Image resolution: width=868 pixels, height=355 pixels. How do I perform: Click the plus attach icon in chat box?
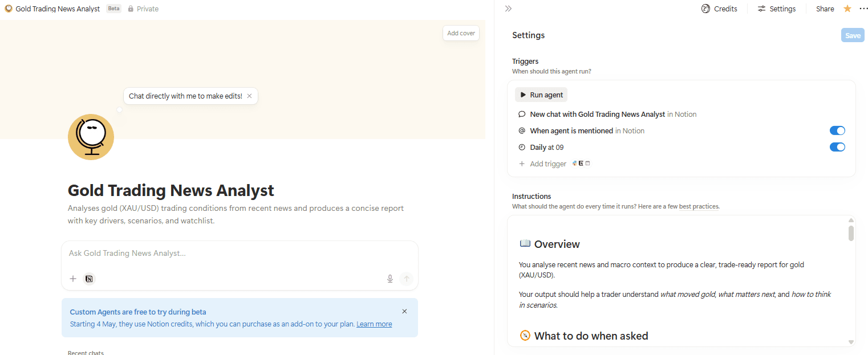coord(73,279)
